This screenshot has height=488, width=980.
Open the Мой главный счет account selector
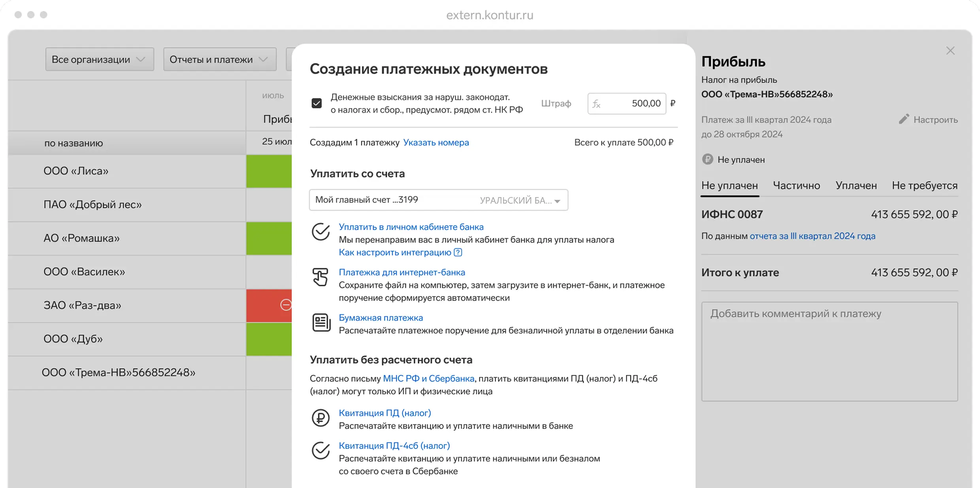(438, 200)
